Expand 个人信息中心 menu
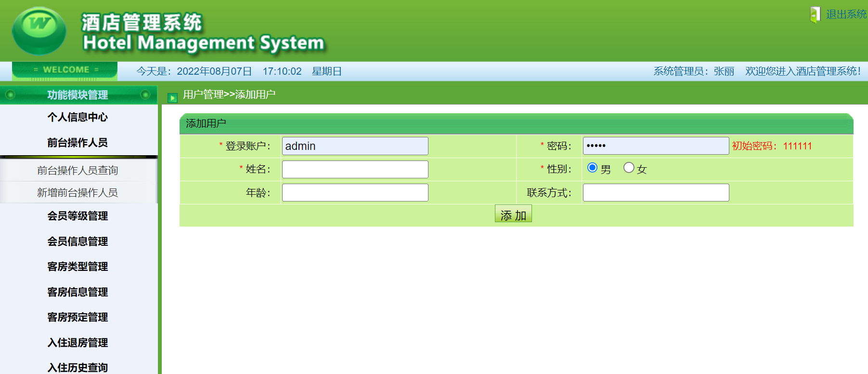The image size is (868, 374). [x=78, y=117]
